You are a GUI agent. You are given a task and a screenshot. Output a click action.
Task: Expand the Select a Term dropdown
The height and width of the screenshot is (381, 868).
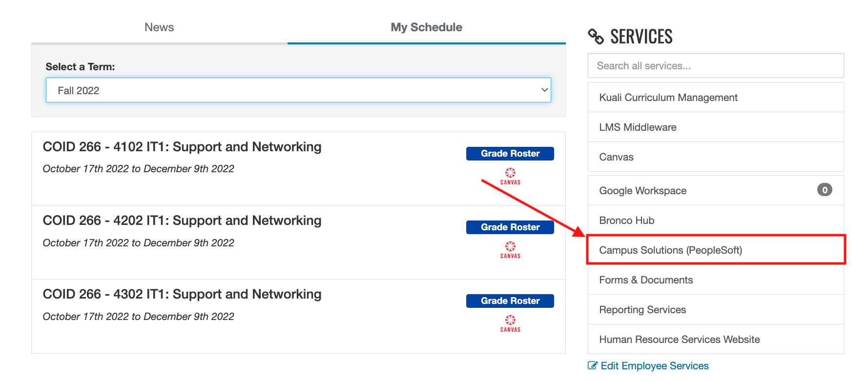[298, 90]
